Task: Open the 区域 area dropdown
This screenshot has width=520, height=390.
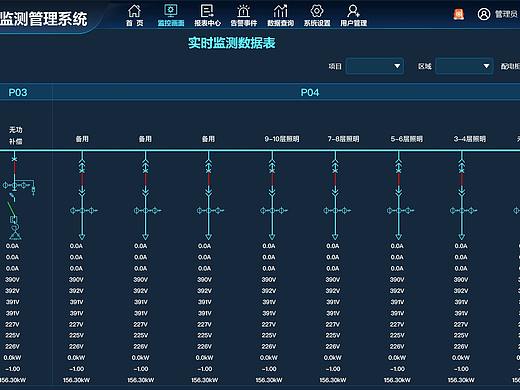Action: tap(464, 66)
